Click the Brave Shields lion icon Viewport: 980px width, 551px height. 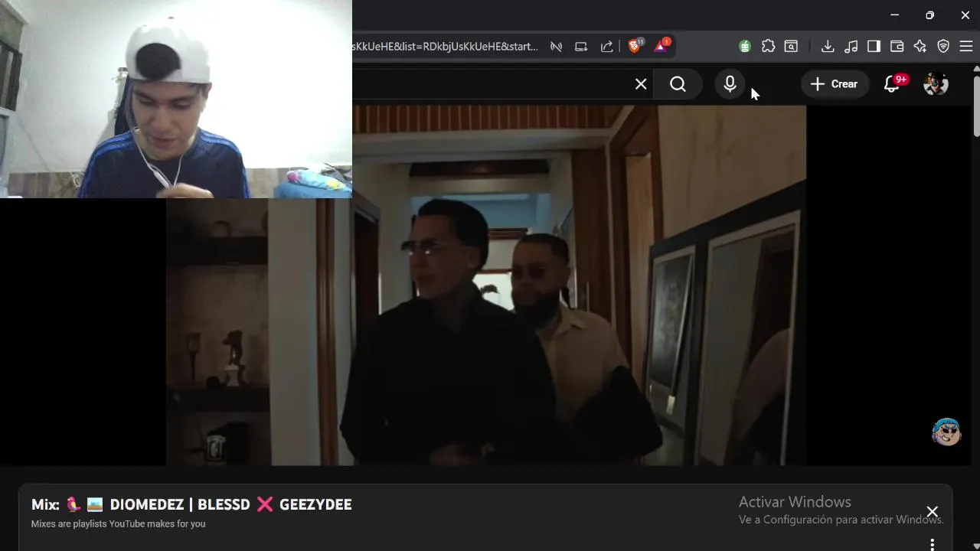[635, 46]
